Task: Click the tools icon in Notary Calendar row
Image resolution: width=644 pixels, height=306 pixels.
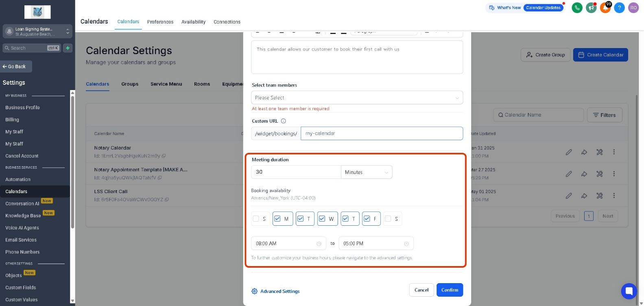Action: point(599,152)
